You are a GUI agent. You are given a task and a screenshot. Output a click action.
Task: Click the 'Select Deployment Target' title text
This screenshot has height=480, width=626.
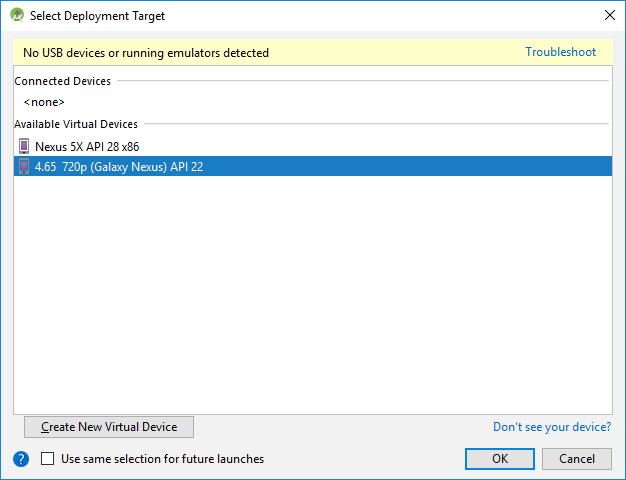pos(98,16)
